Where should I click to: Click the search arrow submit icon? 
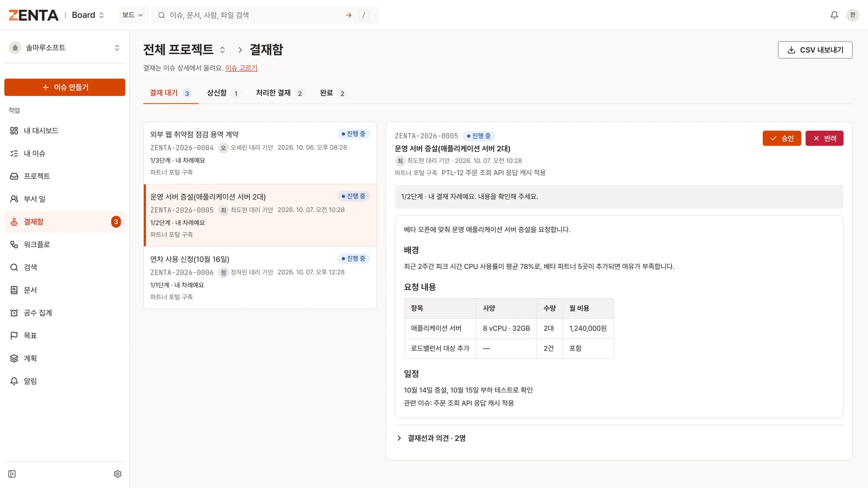[x=349, y=15]
